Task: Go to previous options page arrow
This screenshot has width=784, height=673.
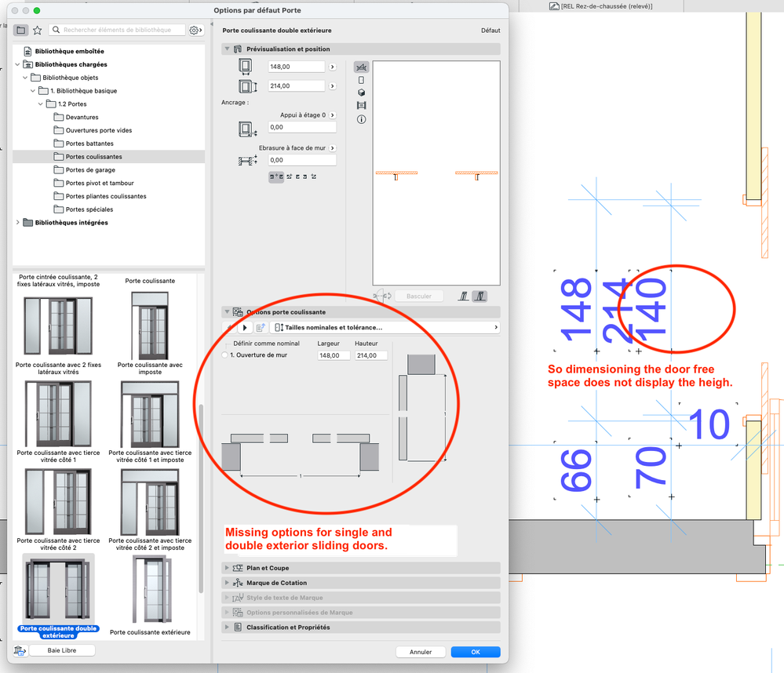Action: click(x=230, y=327)
